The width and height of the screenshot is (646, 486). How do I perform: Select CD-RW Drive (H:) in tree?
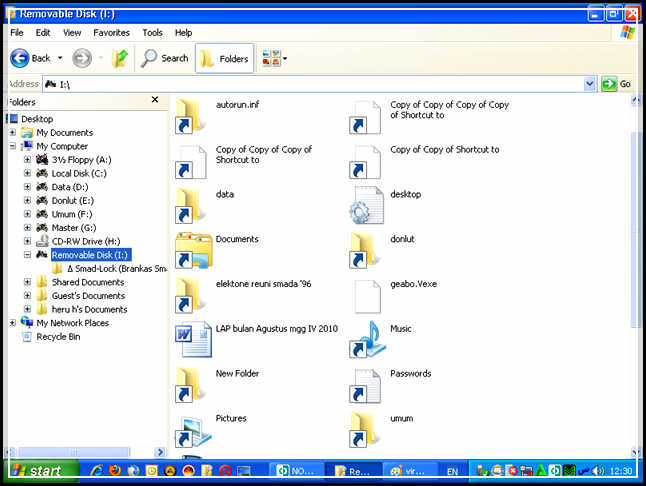[86, 241]
